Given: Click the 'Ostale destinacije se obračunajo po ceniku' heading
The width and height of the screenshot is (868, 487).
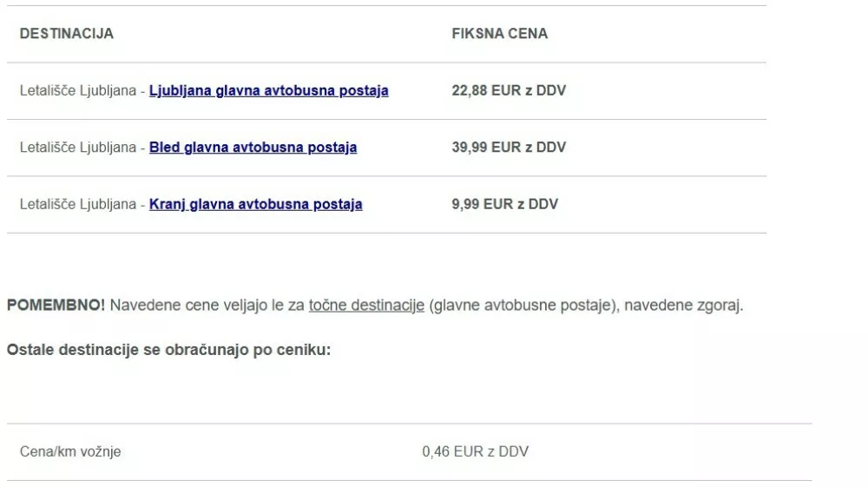Looking at the screenshot, I should coord(168,351).
